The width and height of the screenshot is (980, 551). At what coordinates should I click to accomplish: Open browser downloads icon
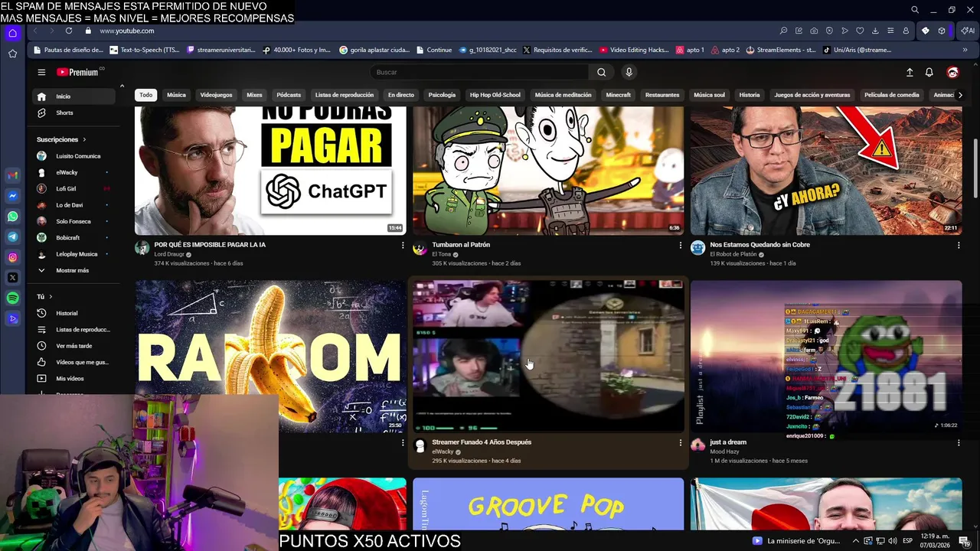(x=875, y=31)
